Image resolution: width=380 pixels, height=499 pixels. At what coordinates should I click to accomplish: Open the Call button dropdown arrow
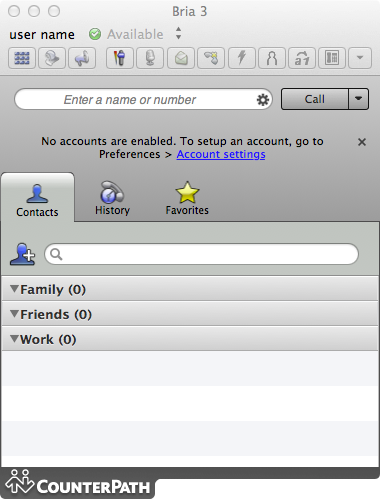point(359,99)
